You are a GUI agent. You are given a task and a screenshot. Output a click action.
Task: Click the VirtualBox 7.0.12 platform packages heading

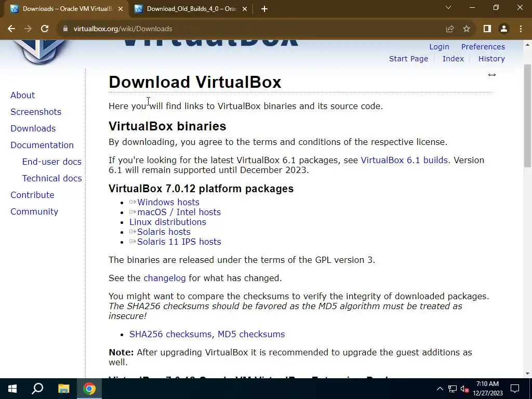(201, 189)
